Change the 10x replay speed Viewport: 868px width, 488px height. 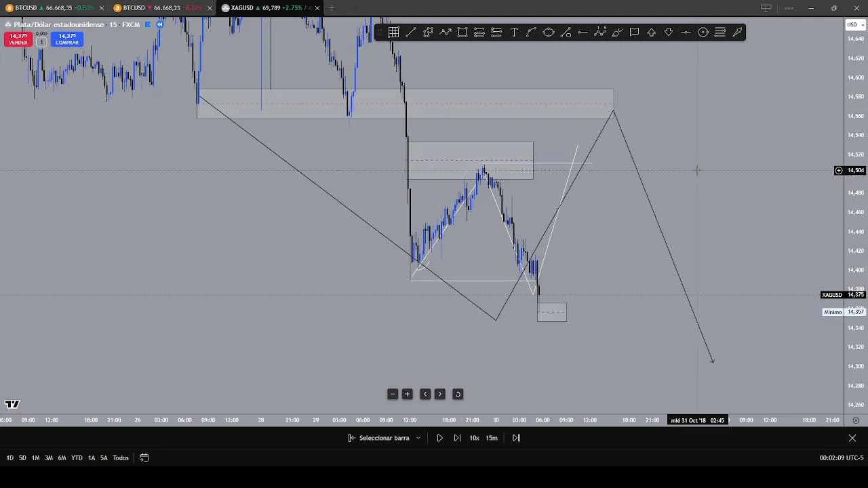point(474,438)
